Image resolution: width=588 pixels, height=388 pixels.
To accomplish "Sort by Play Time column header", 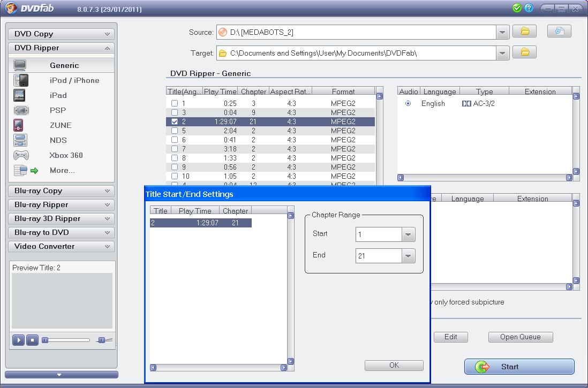I will pyautogui.click(x=220, y=91).
